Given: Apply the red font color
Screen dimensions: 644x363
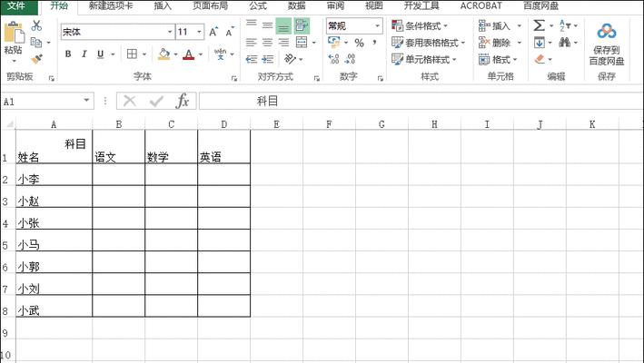Looking at the screenshot, I should (x=189, y=54).
